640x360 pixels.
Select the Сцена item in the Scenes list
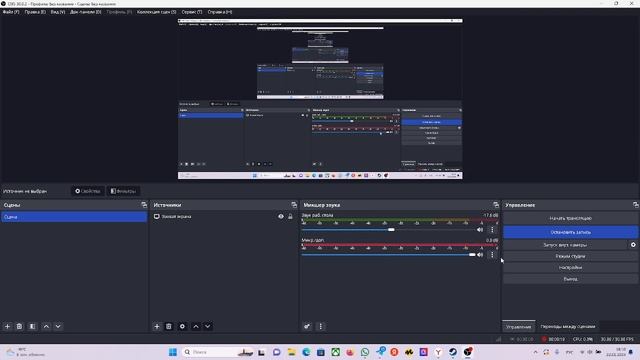(74, 217)
